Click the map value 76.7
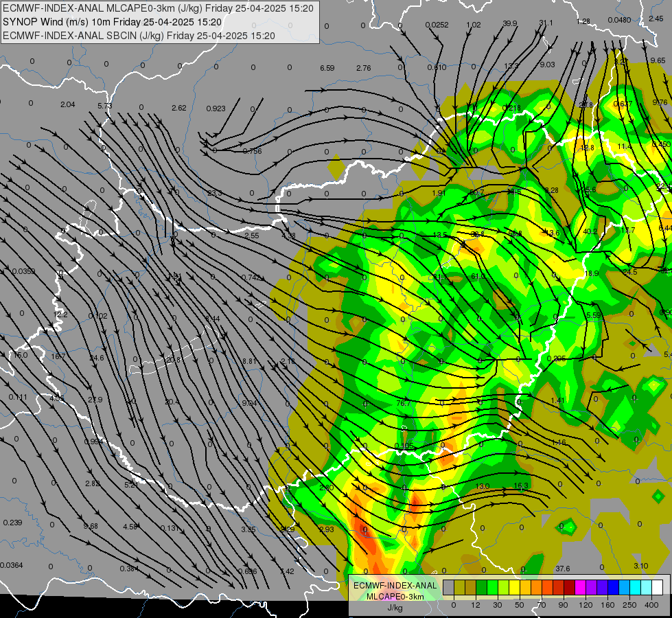672x618 pixels. 404,403
